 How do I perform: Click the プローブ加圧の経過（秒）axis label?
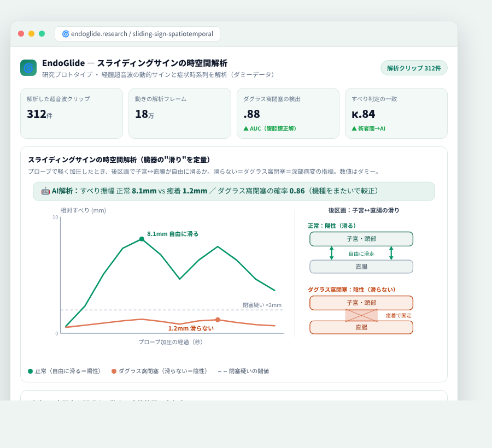pyautogui.click(x=172, y=342)
